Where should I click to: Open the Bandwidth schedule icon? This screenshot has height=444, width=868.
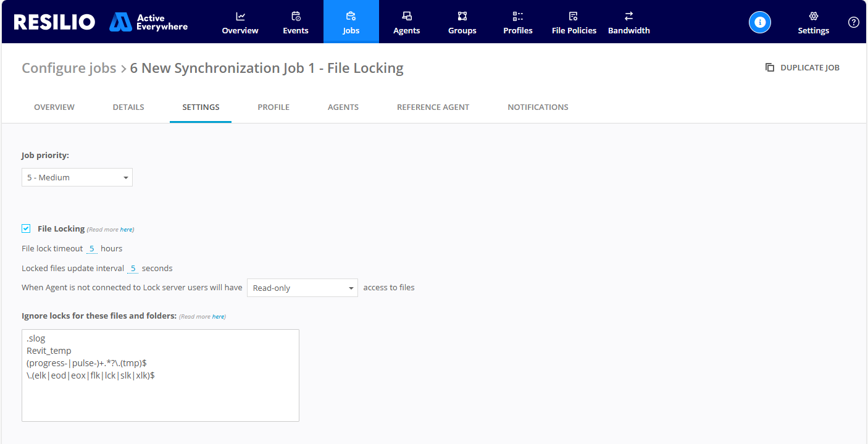point(629,15)
